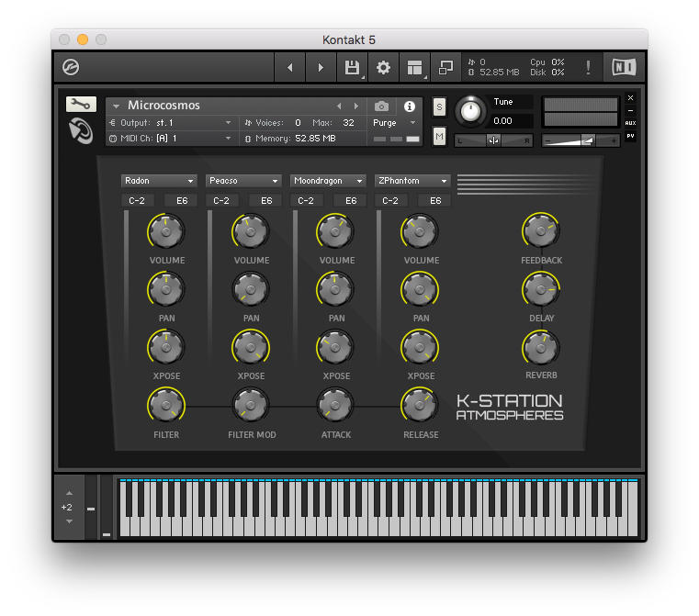This screenshot has width=699, height=616.
Task: Show instrument info with the i icon
Action: [x=410, y=106]
